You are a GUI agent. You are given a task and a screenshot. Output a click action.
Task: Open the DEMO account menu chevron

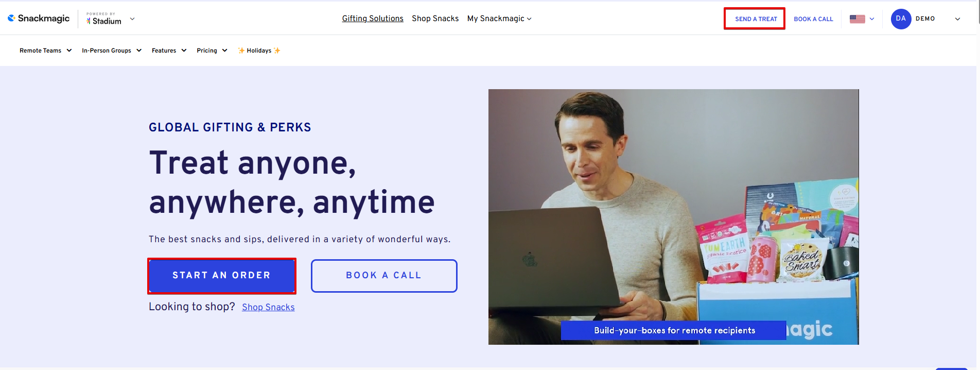pyautogui.click(x=957, y=19)
